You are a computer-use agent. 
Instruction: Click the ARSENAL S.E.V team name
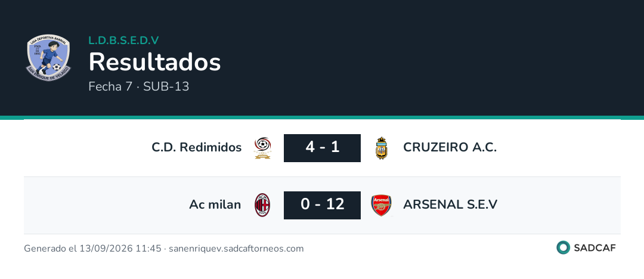tap(450, 204)
